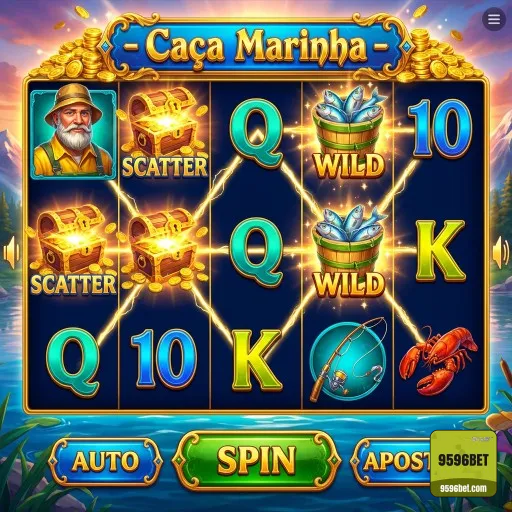Open the hamburger menu icon
This screenshot has height=512, width=512.
[x=494, y=20]
